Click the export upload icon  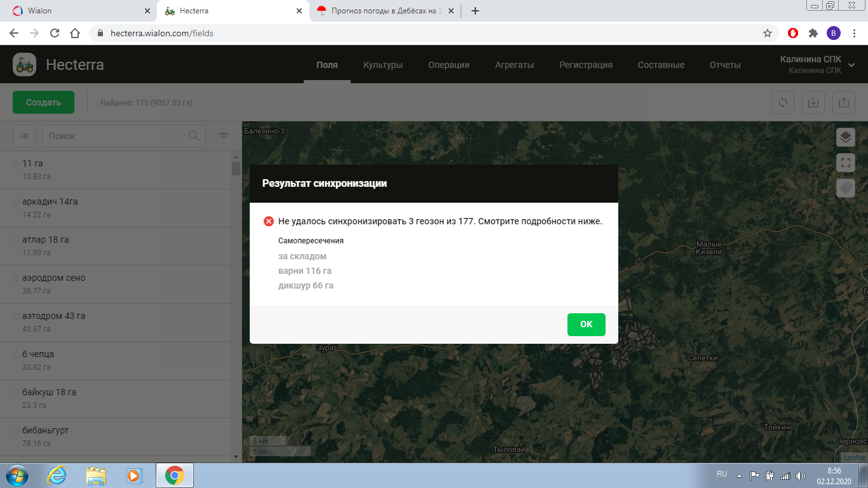pyautogui.click(x=843, y=102)
